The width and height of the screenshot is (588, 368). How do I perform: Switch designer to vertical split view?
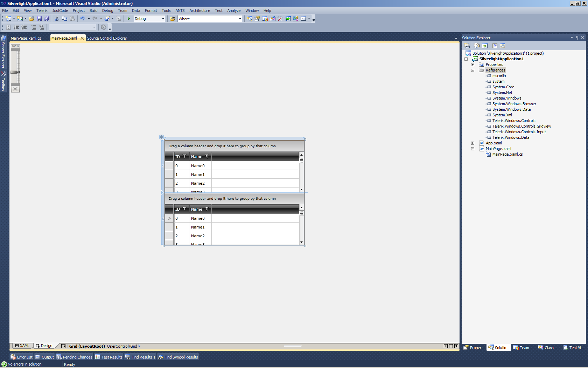pos(446,346)
